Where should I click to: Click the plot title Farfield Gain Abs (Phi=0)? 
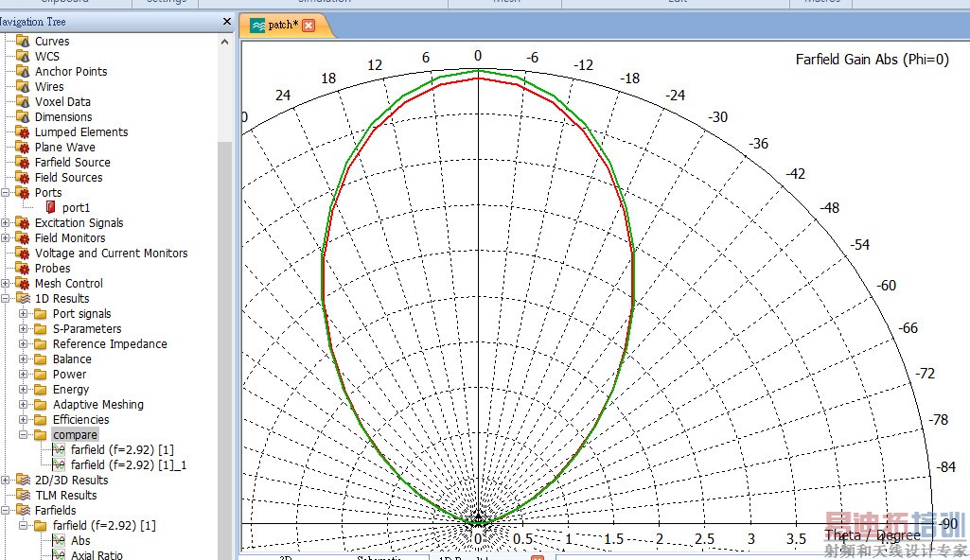(872, 60)
